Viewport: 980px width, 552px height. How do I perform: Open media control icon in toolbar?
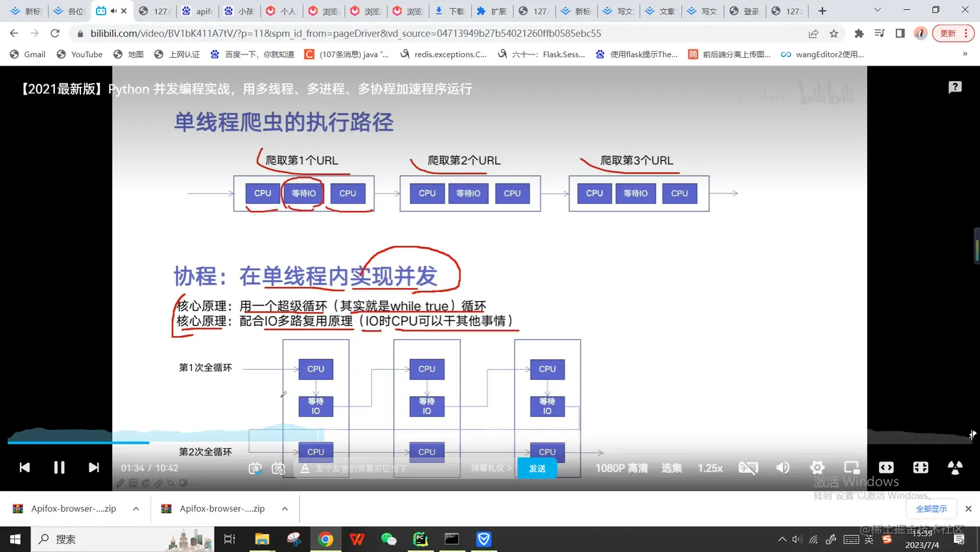pyautogui.click(x=880, y=33)
